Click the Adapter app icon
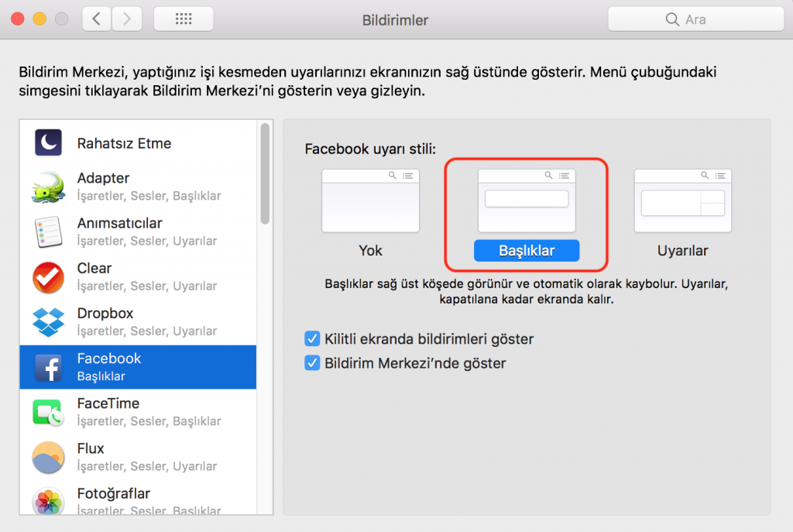 click(48, 187)
